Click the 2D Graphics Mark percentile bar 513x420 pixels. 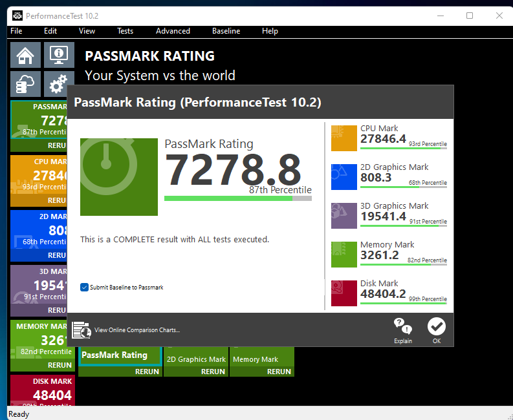pos(404,187)
